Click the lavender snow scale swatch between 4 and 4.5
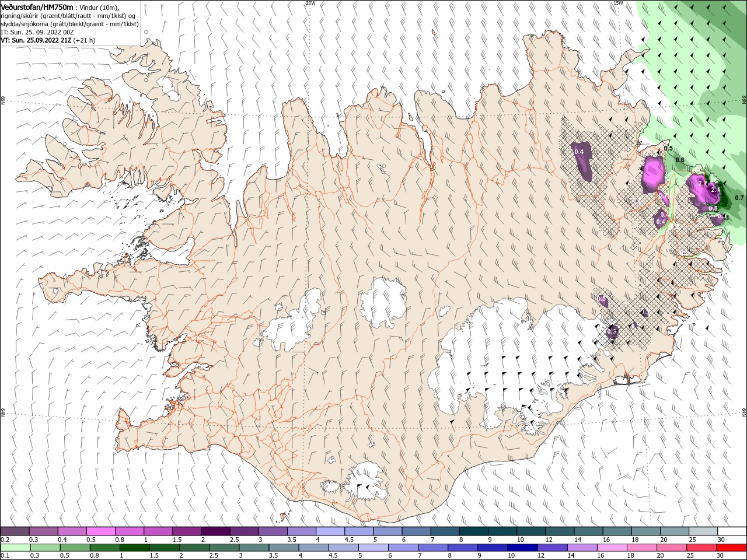The width and height of the screenshot is (747, 560). [x=330, y=531]
